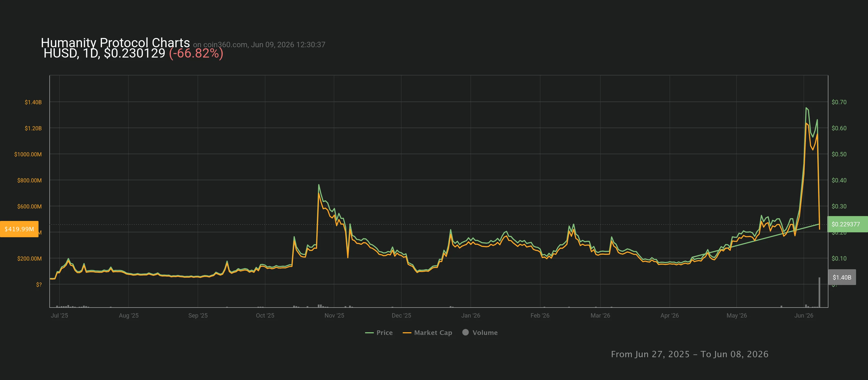
Task: Click the Aug '25 axis label
Action: 128,315
